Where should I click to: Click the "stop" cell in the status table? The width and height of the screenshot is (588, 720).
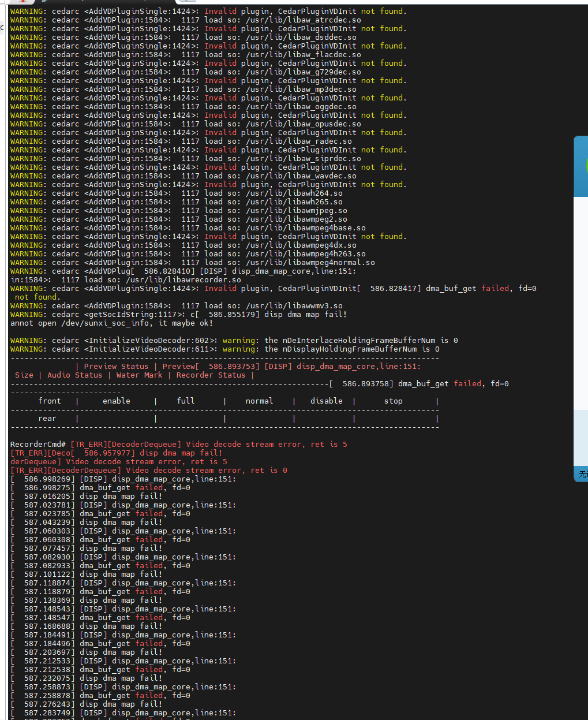click(x=393, y=401)
